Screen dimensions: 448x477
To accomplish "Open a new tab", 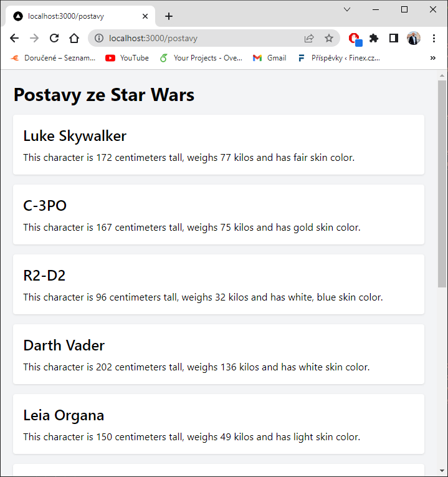I will pos(168,16).
